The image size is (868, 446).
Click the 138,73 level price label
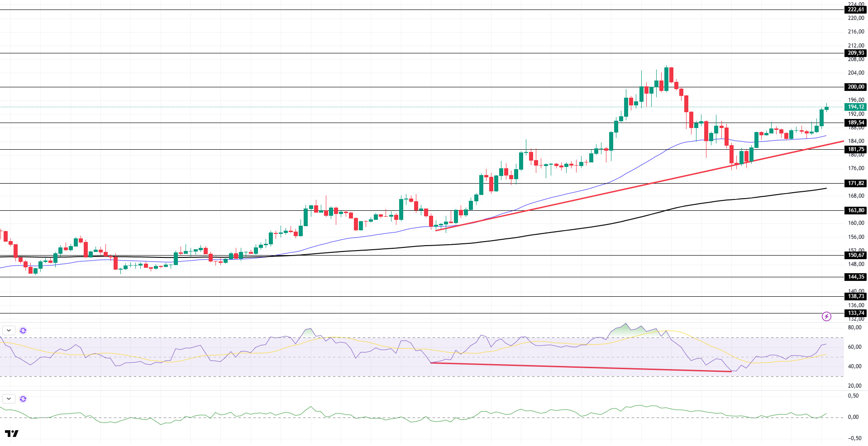tap(855, 296)
